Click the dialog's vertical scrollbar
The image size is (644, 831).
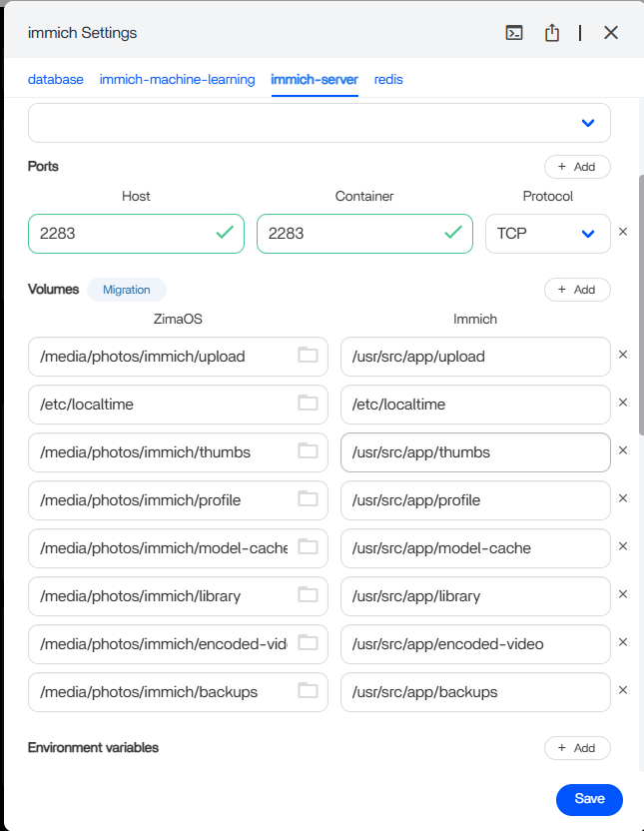point(641,305)
